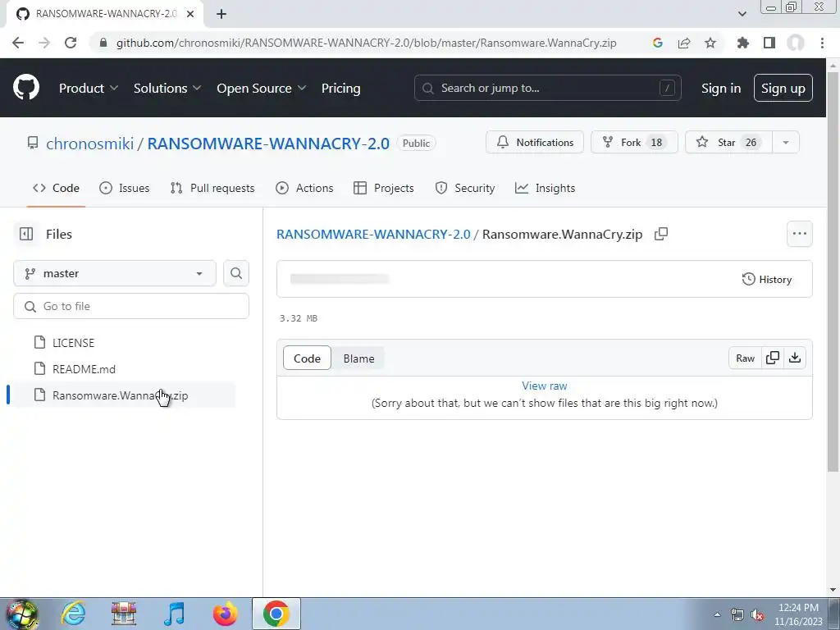Viewport: 840px width, 630px height.
Task: Download raw file icon
Action: click(795, 358)
